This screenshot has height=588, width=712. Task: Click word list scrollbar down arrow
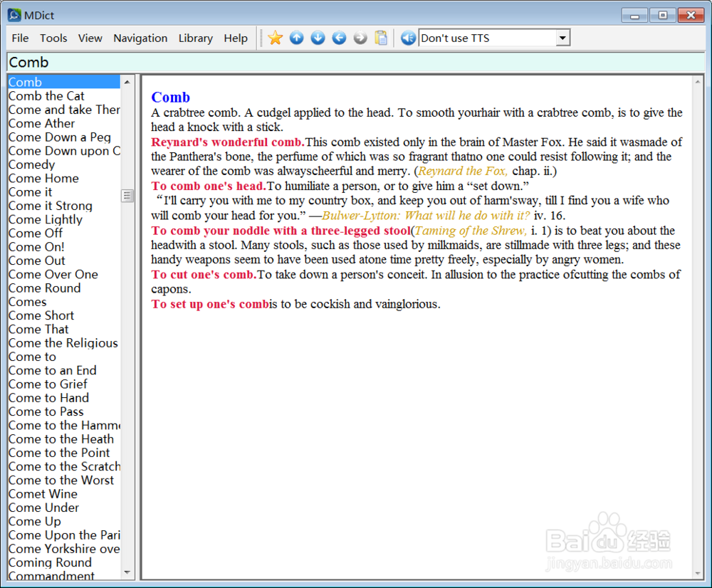(x=127, y=572)
